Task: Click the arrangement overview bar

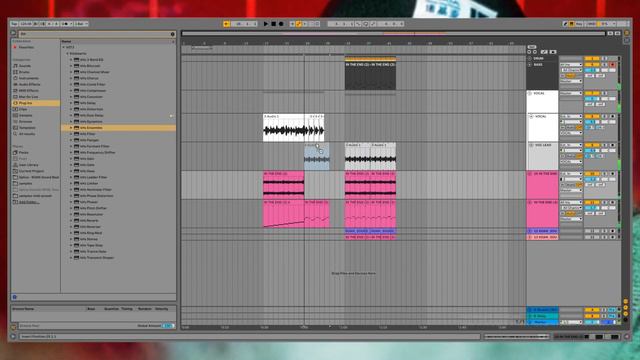Action: pos(393,34)
